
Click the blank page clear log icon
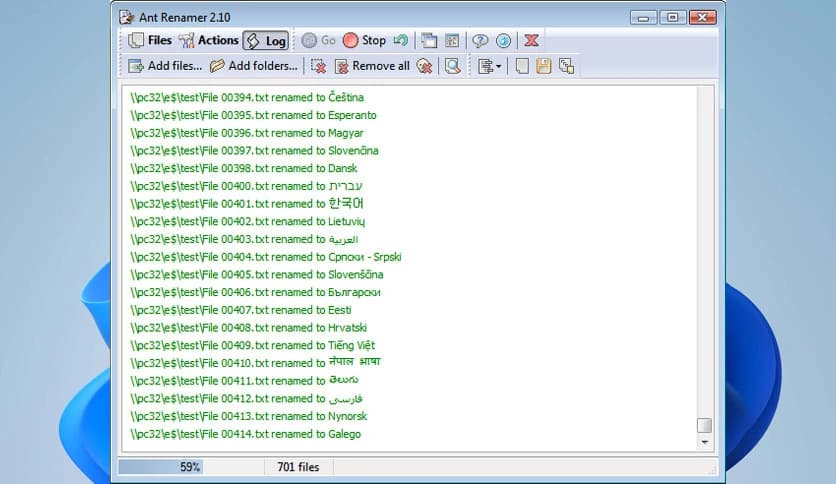pyautogui.click(x=522, y=66)
